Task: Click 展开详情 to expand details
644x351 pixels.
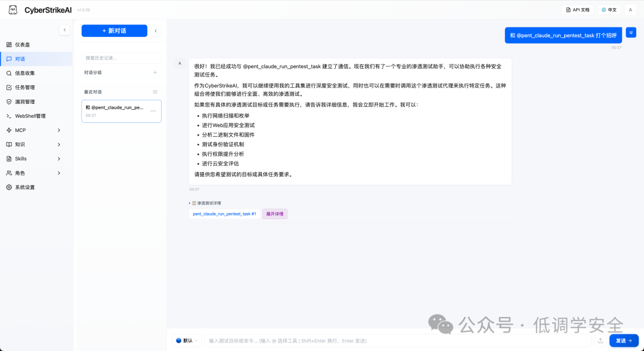Action: pos(275,214)
